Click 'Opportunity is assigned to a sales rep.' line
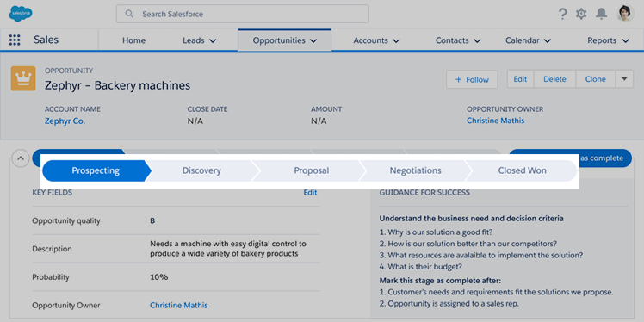Viewport: 644px width, 322px height. [x=449, y=304]
